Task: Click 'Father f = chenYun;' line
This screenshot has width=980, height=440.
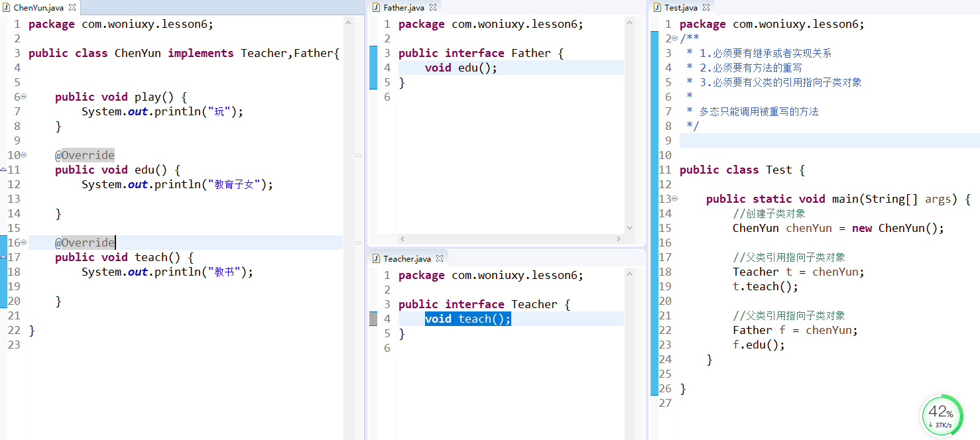Action: 796,330
